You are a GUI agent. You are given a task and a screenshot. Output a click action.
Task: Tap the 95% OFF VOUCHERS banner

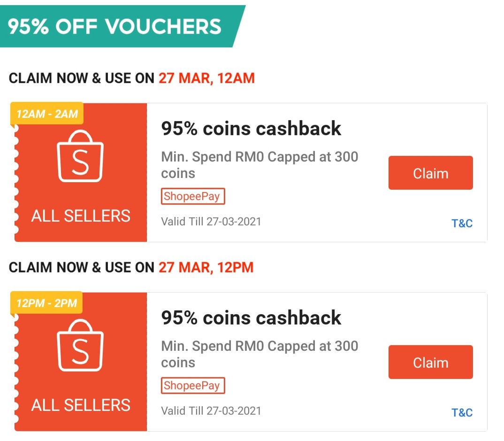coord(115,26)
